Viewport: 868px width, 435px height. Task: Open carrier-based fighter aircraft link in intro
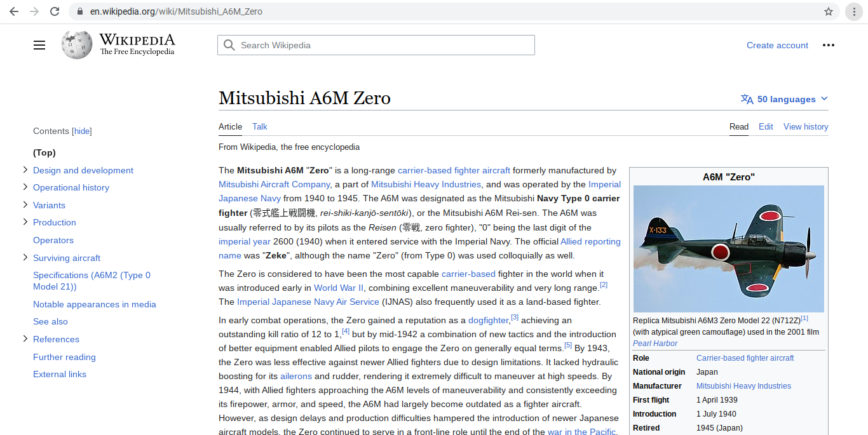coord(454,170)
